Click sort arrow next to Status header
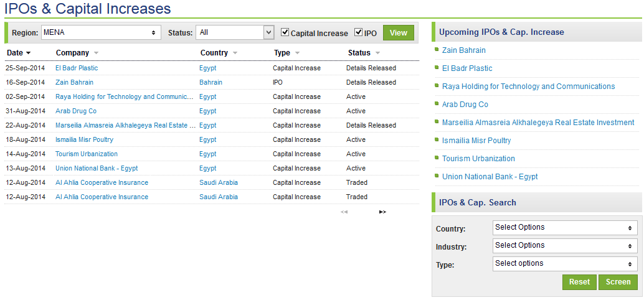 pyautogui.click(x=377, y=53)
